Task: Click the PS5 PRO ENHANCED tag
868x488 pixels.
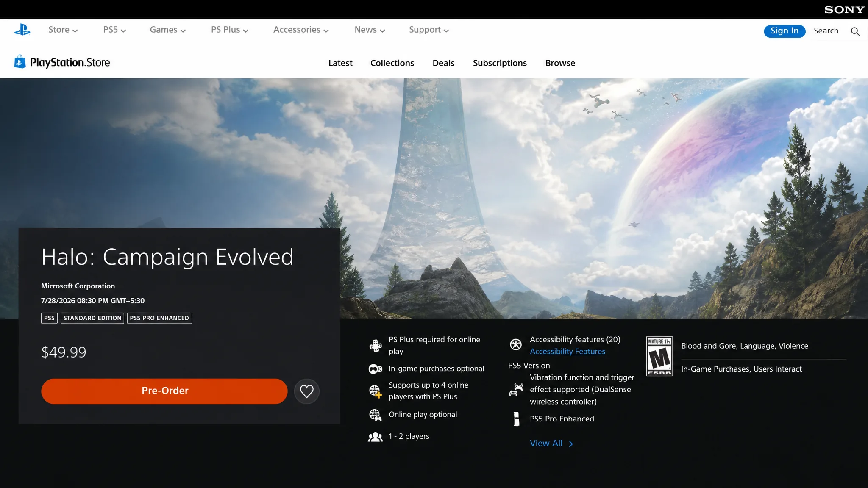Action: click(159, 318)
